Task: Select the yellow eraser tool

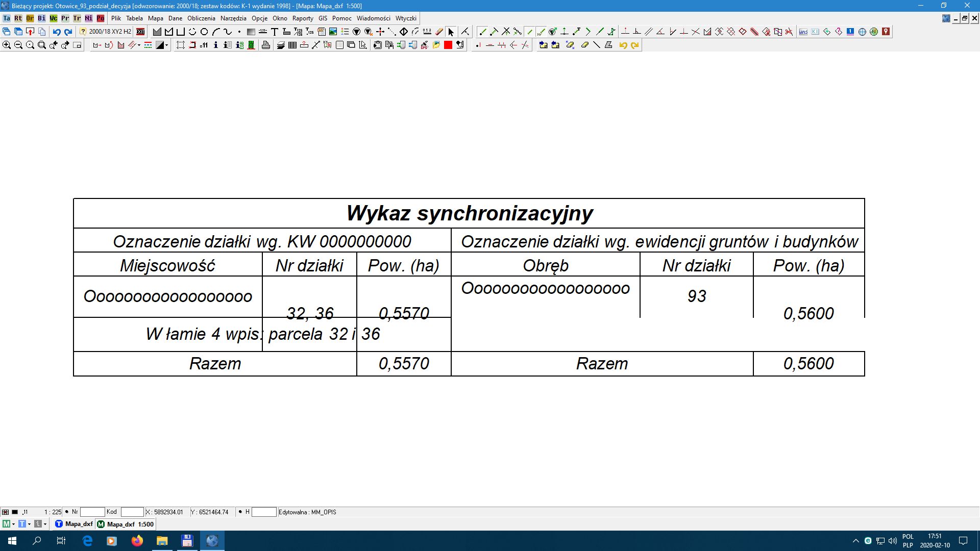Action: point(585,45)
